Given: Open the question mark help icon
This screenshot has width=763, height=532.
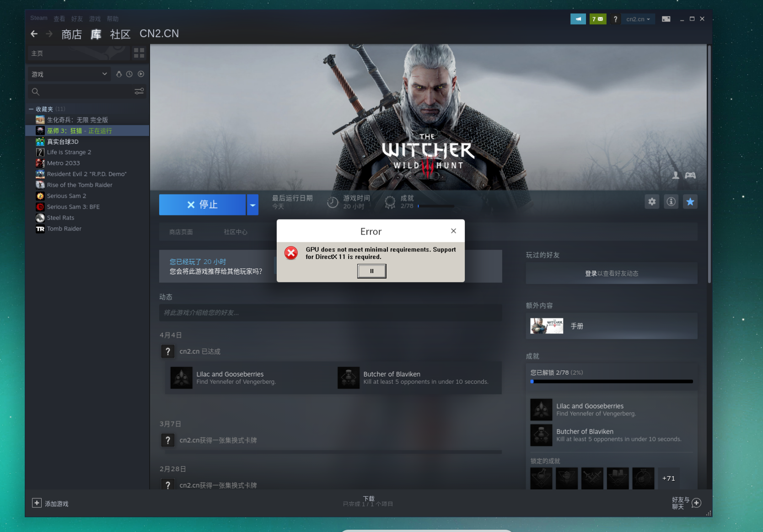Looking at the screenshot, I should click(616, 19).
